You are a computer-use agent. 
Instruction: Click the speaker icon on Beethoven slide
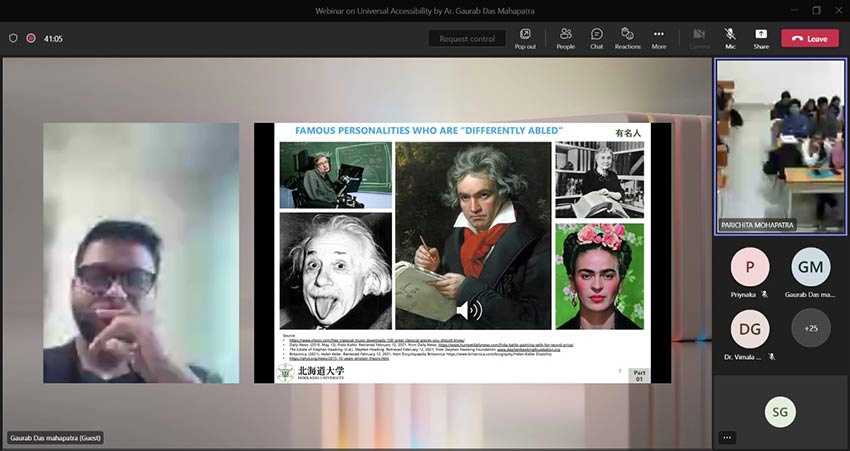(469, 309)
